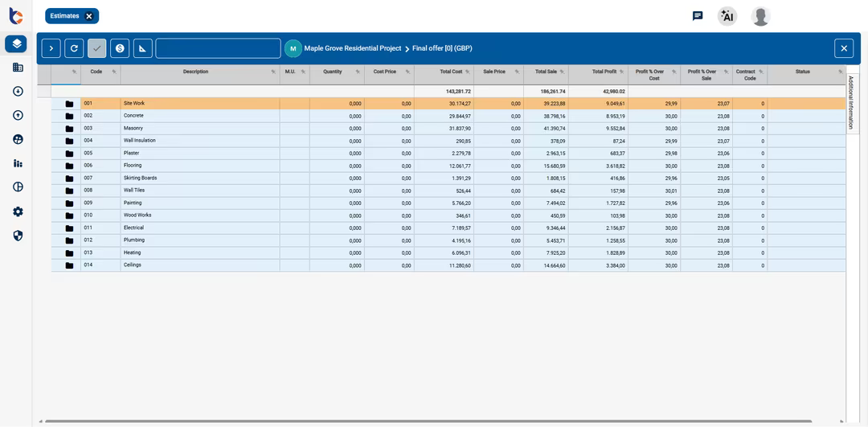The height and width of the screenshot is (427, 868).
Task: Click filter pin in Description column header
Action: click(273, 72)
